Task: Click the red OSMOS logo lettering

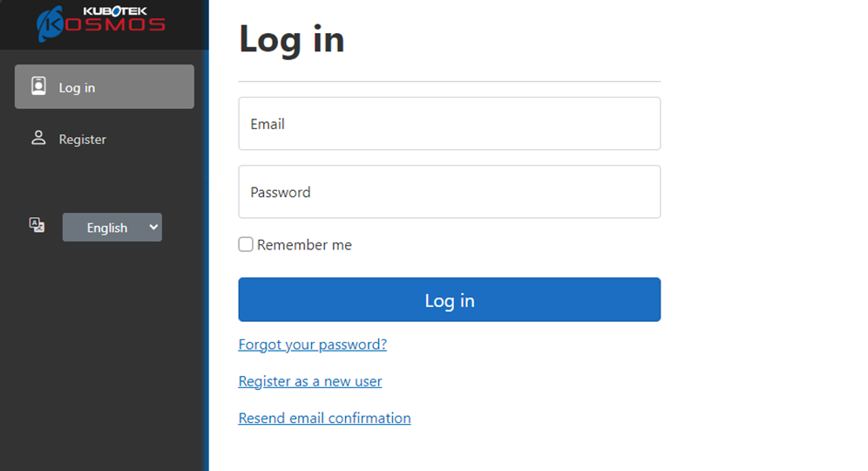Action: pyautogui.click(x=115, y=24)
